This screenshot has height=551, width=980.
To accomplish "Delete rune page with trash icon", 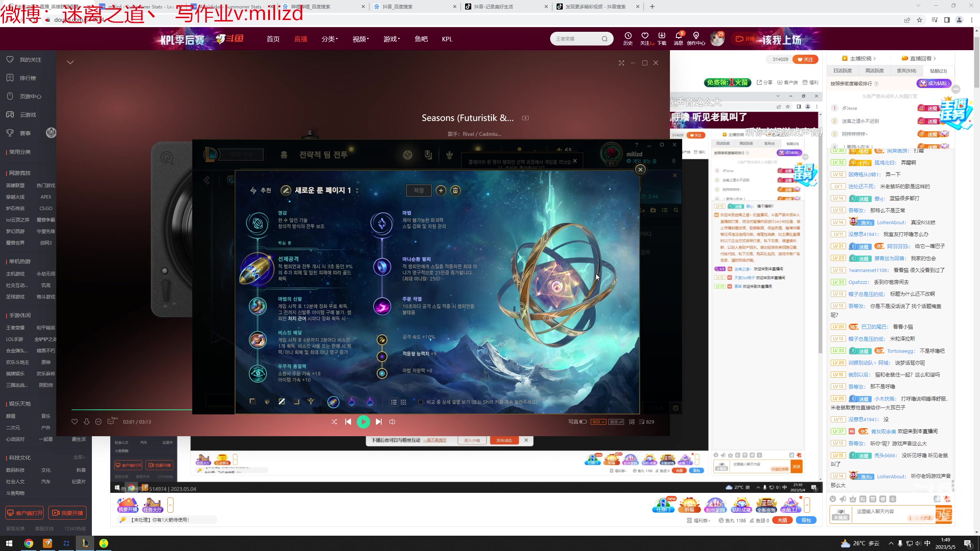I will click(455, 191).
